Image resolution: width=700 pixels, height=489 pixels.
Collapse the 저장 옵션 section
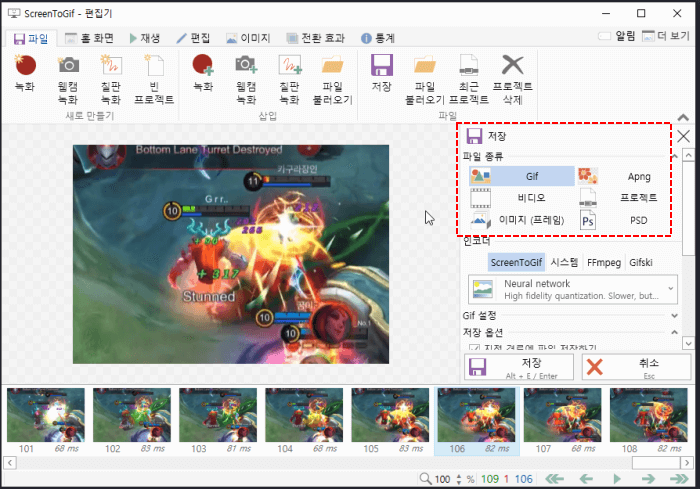coord(675,332)
